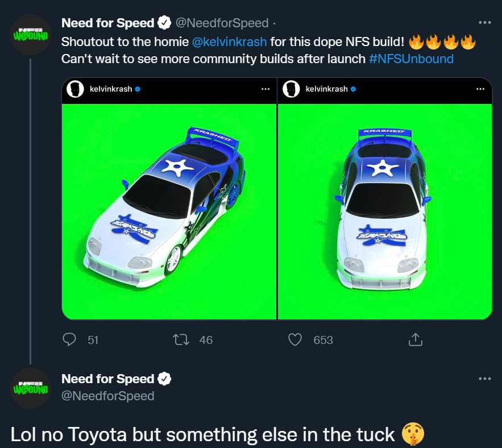The width and height of the screenshot is (502, 448).
Task: Click kelvinkrash avatar in right embedded post
Action: click(x=291, y=89)
